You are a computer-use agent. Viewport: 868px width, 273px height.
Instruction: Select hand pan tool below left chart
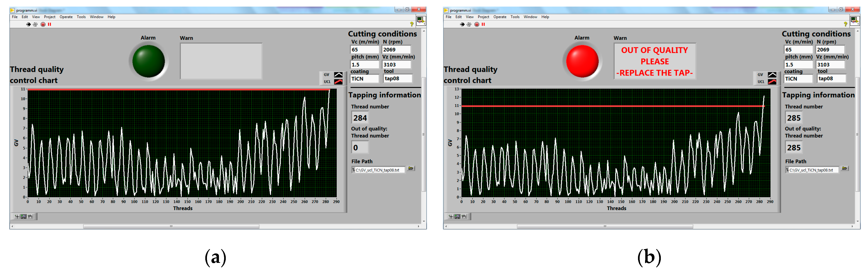pos(30,217)
